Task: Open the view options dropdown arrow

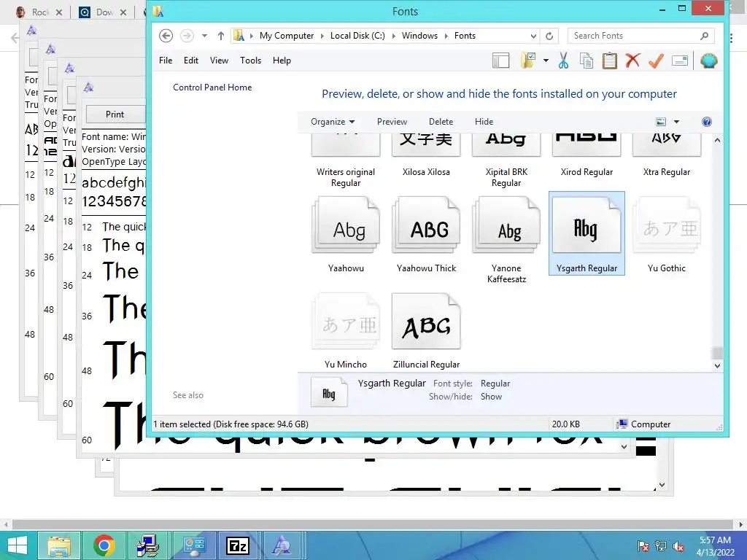Action: [676, 122]
